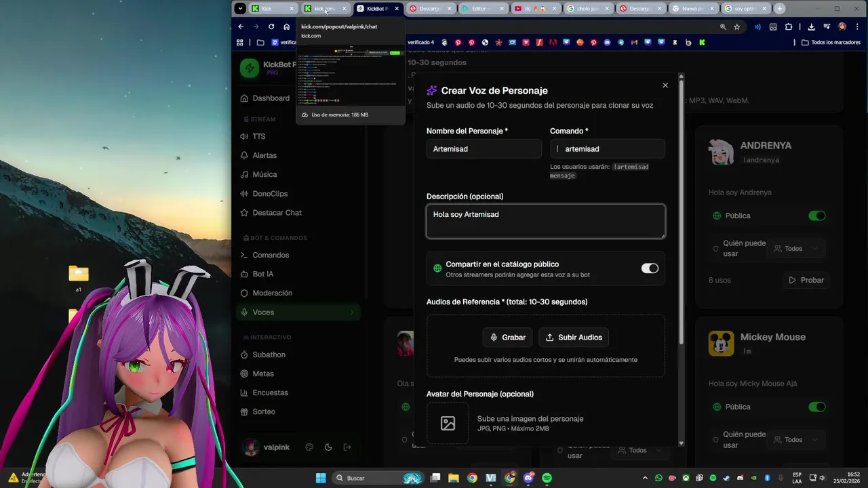
Task: Click the Comando input field
Action: click(608, 148)
